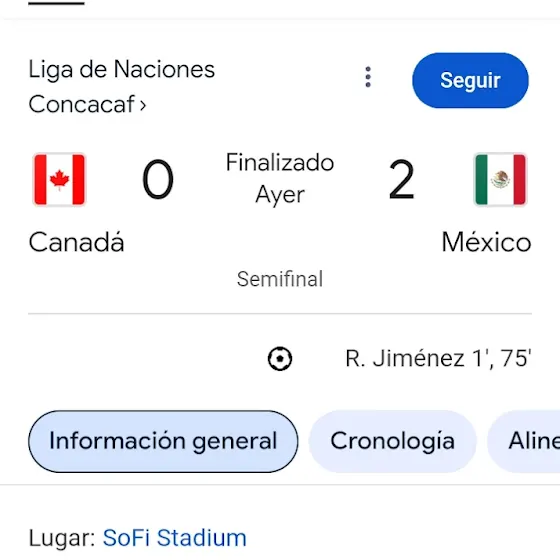This screenshot has height=560, width=560.
Task: Click the tab underline indicator at top
Action: [56, 3]
